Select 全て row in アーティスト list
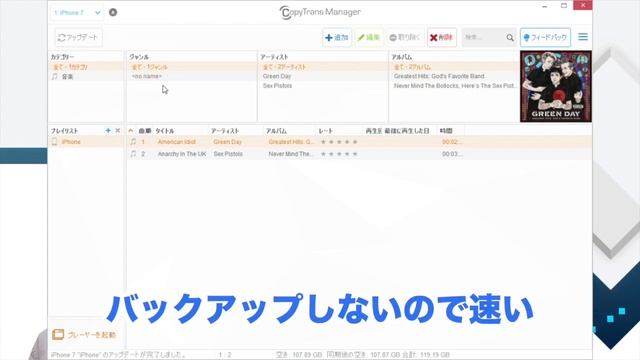 pyautogui.click(x=323, y=67)
